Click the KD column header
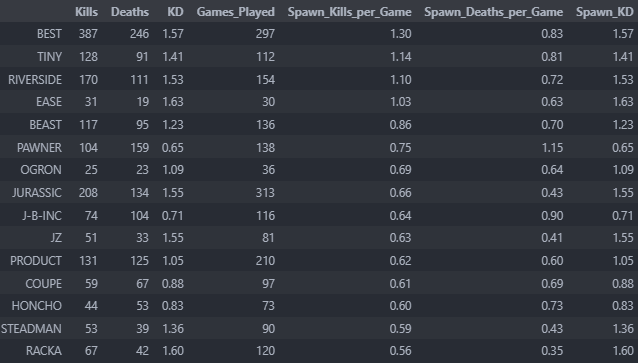The height and width of the screenshot is (363, 638). [x=175, y=12]
